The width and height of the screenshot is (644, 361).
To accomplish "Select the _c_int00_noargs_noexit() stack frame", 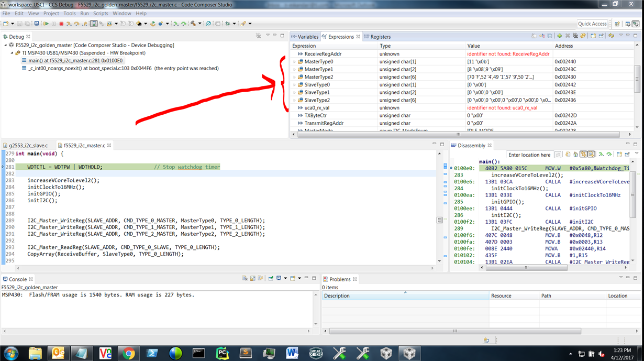I will 120,68.
